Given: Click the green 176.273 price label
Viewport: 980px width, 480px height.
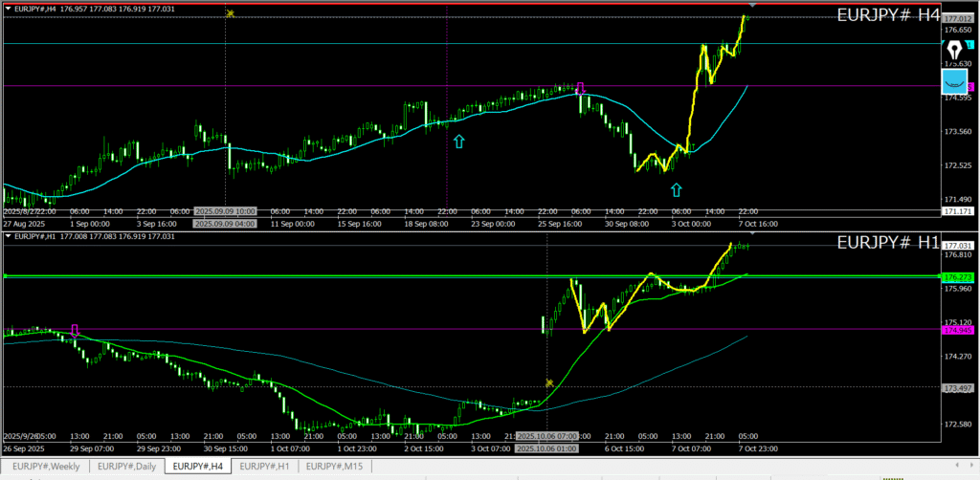Looking at the screenshot, I should (x=957, y=277).
